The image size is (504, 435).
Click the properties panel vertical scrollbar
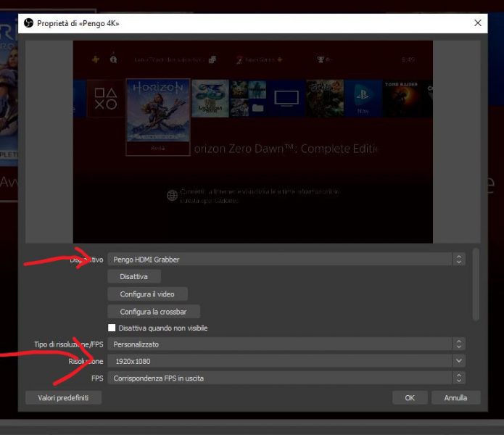click(x=476, y=284)
